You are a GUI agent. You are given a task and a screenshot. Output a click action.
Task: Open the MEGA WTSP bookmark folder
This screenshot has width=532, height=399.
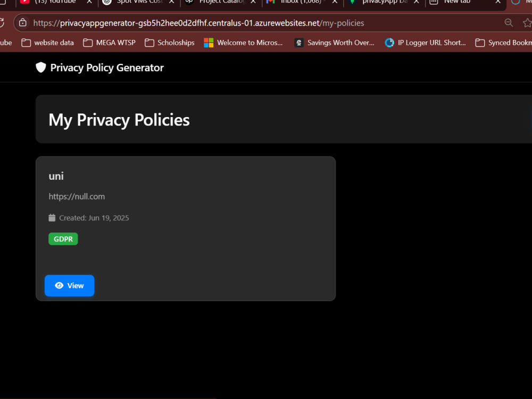(x=109, y=43)
